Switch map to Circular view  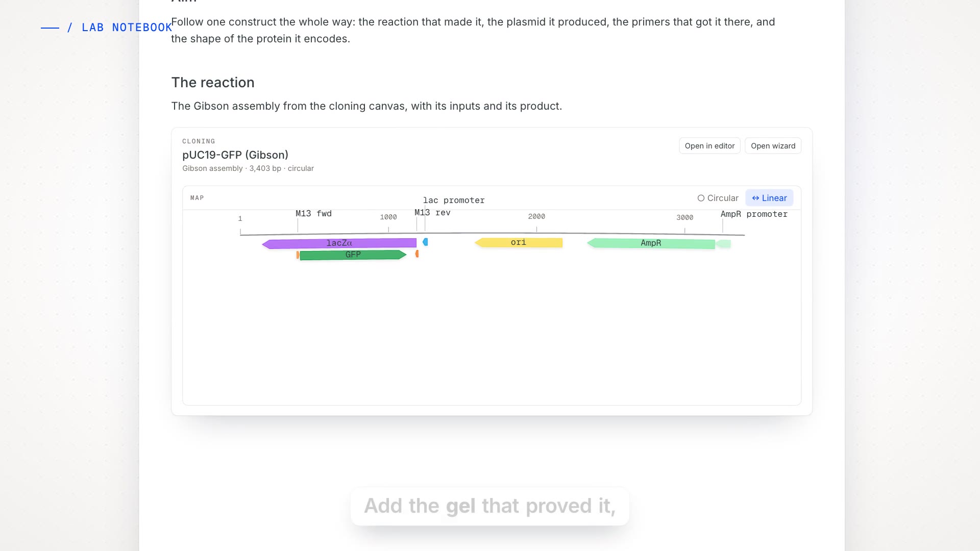coord(718,198)
